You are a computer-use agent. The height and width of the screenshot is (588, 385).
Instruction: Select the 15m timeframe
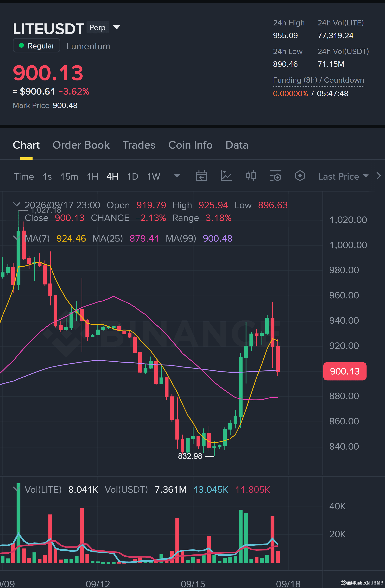tap(69, 176)
